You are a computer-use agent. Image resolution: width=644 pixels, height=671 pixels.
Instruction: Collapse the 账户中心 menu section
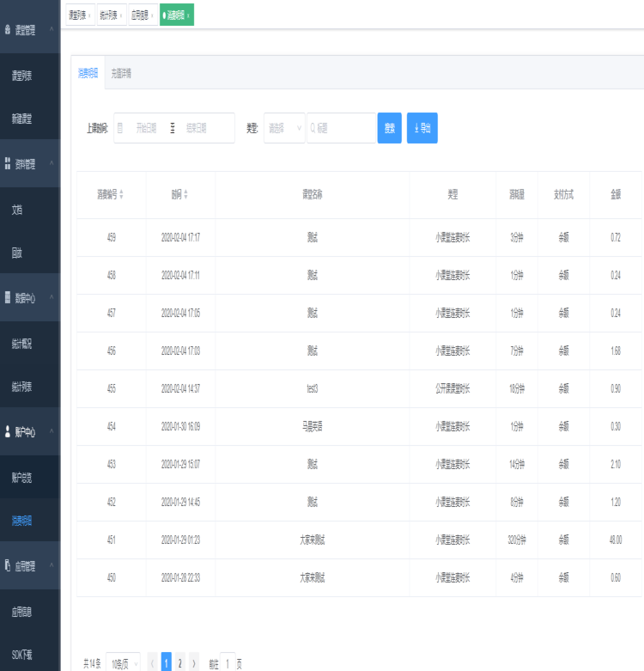[52, 431]
